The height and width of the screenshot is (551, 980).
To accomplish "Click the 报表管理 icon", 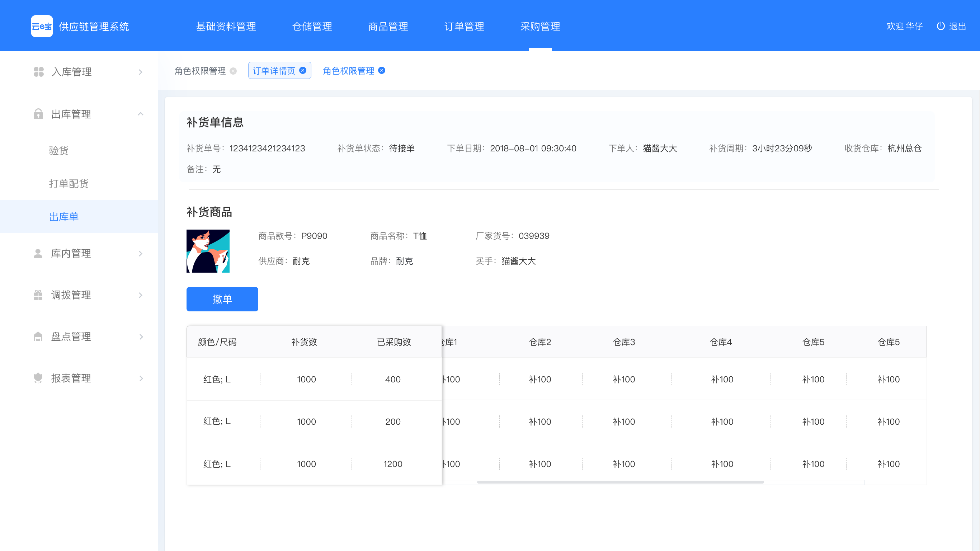I will coord(38,378).
